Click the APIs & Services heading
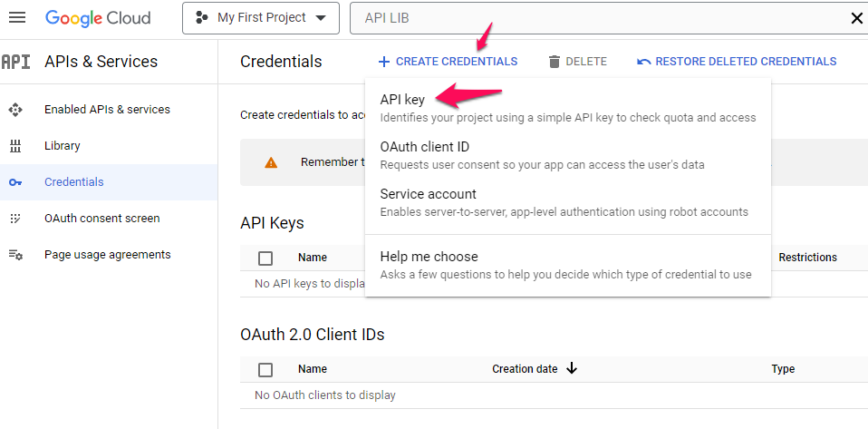This screenshot has width=868, height=429. tap(101, 62)
